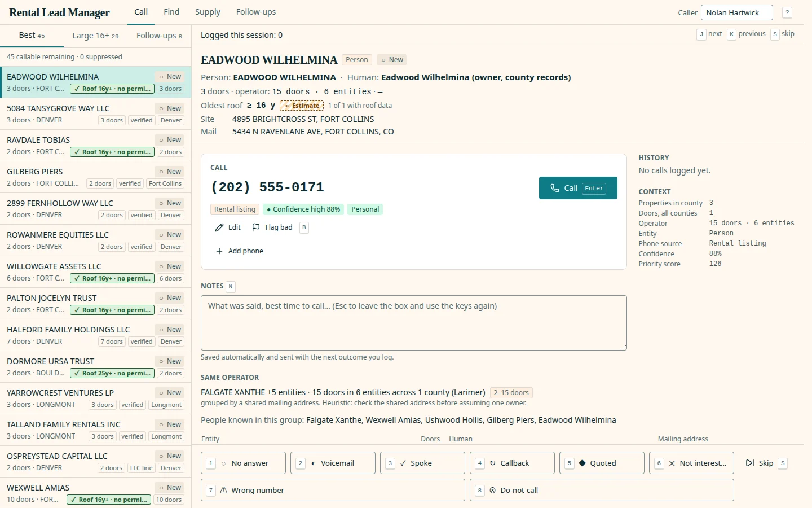Open HALFORD FAMILY HOLDINGS LLC lead
812x508 pixels.
click(96, 335)
